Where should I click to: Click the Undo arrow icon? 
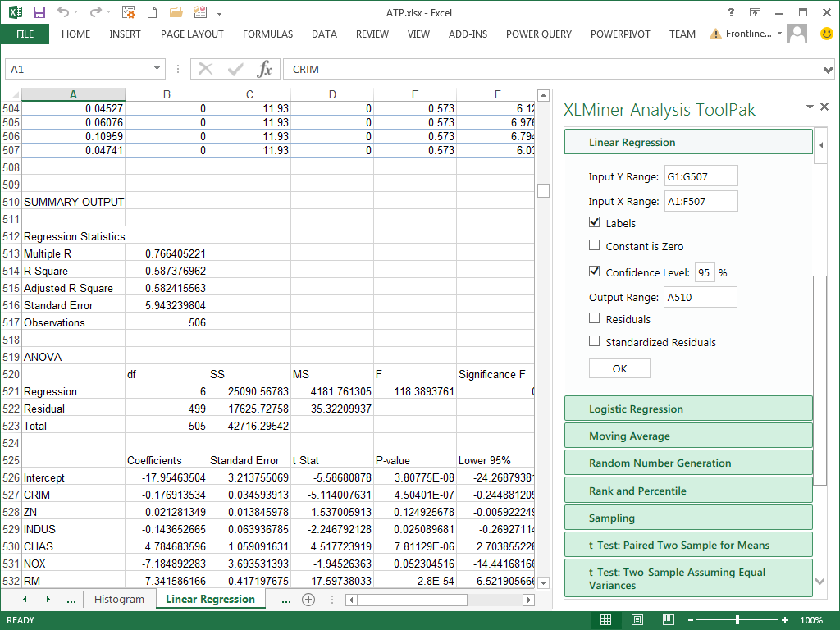64,12
